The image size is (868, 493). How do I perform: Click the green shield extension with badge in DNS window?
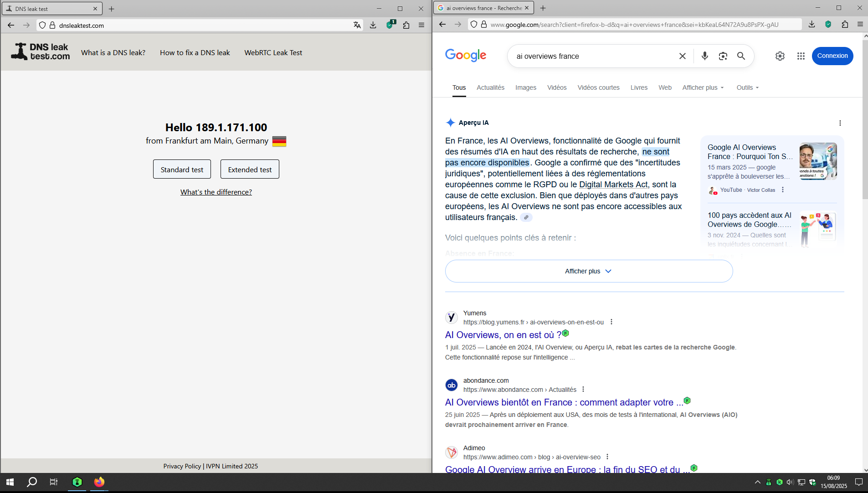(x=390, y=25)
